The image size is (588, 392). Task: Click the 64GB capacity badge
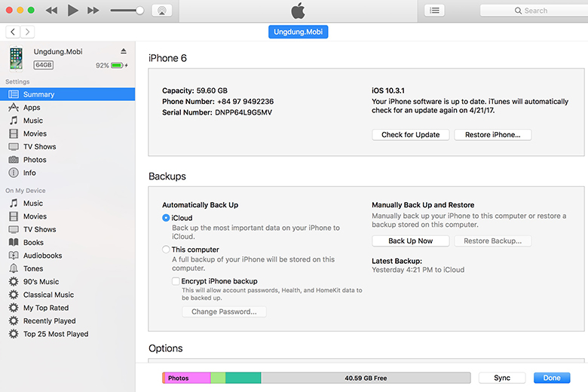[x=44, y=65]
